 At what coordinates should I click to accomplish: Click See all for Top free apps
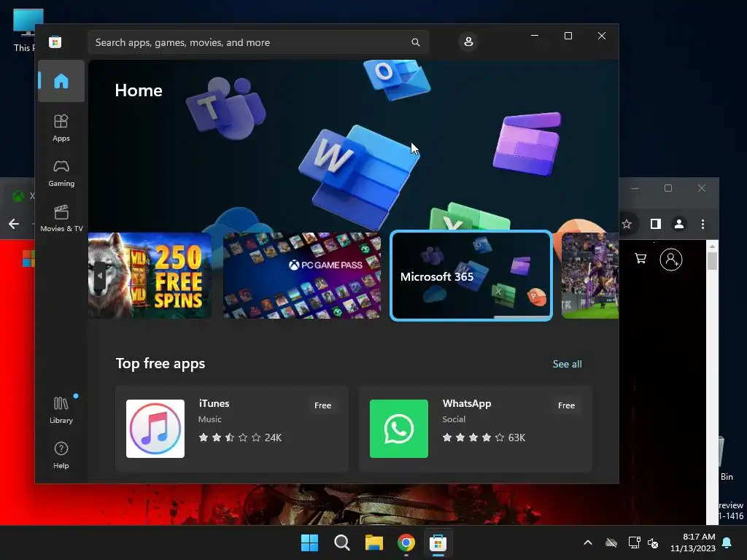coord(567,364)
